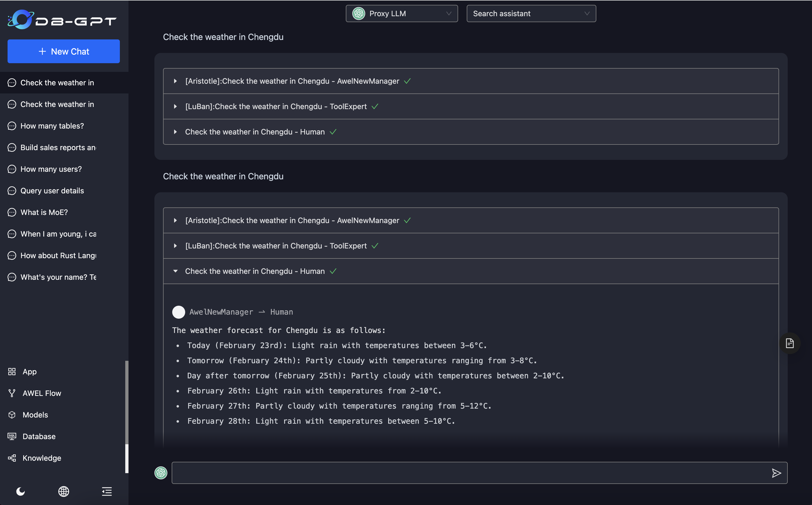812x505 pixels.
Task: Click the chat message input field
Action: (468, 473)
